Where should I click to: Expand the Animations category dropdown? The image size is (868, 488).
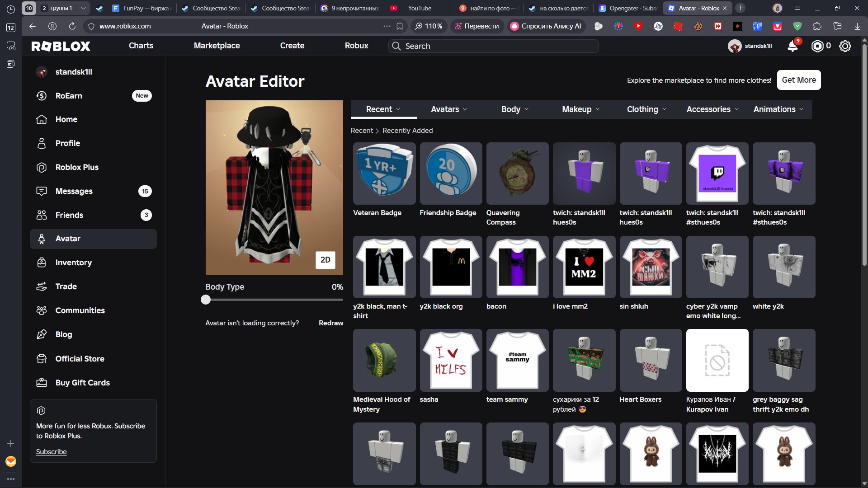[778, 109]
